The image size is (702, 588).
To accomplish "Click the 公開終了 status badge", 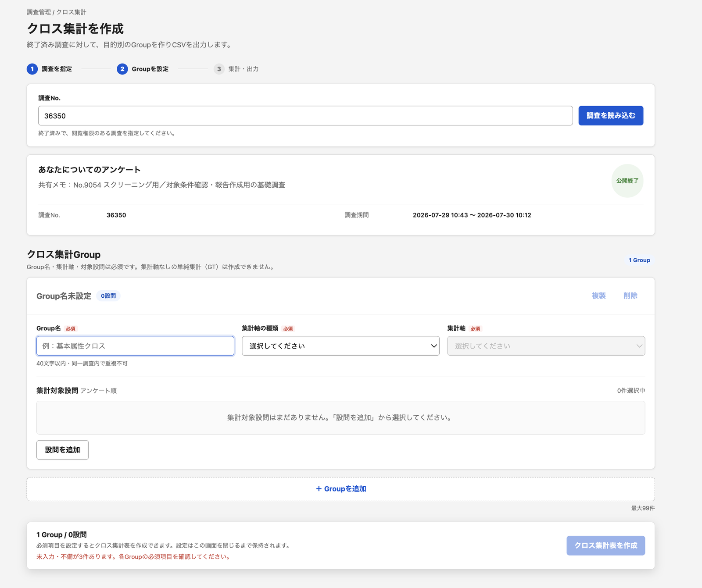I will [627, 181].
